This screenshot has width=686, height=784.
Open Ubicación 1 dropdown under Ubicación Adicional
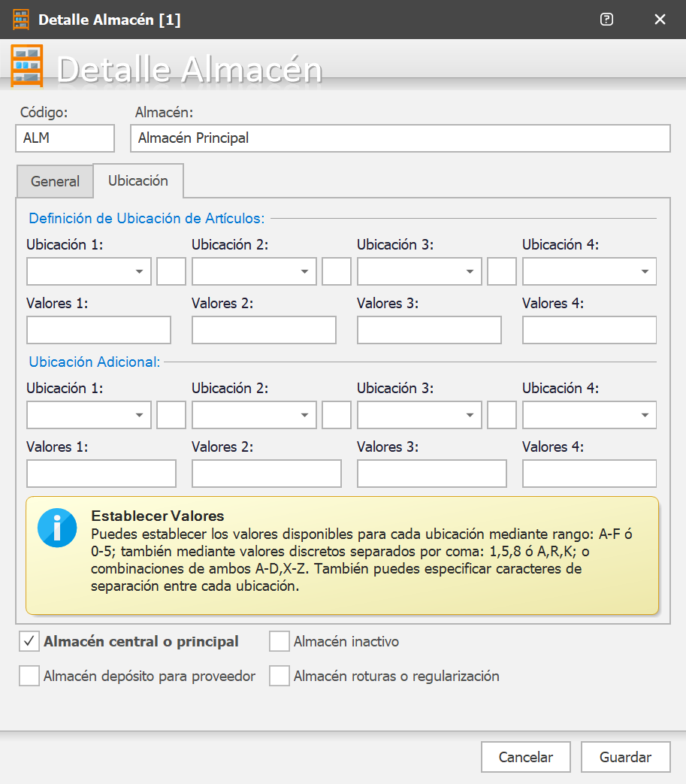coord(89,415)
